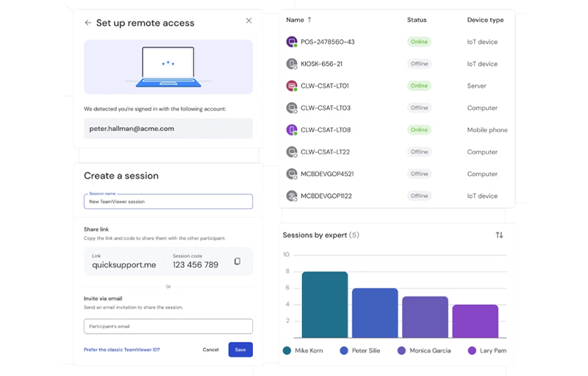Click the Session name input field
The height and width of the screenshot is (376, 588).
coord(168,202)
